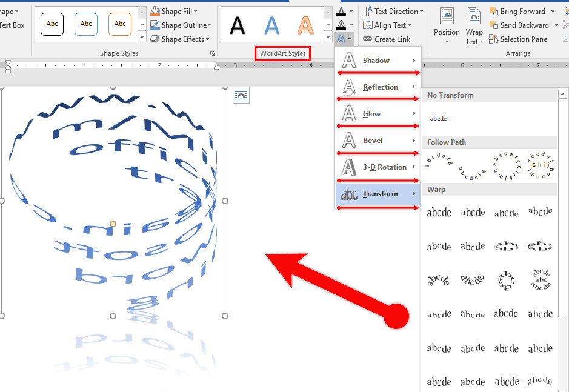The width and height of the screenshot is (569, 392).
Task: Expand the Shape Outline dropdown
Action: (x=210, y=25)
